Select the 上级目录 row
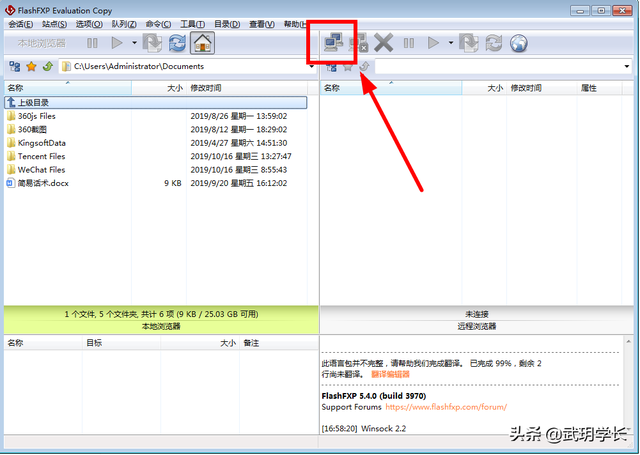Viewport: 640px width, 455px height. [x=156, y=102]
